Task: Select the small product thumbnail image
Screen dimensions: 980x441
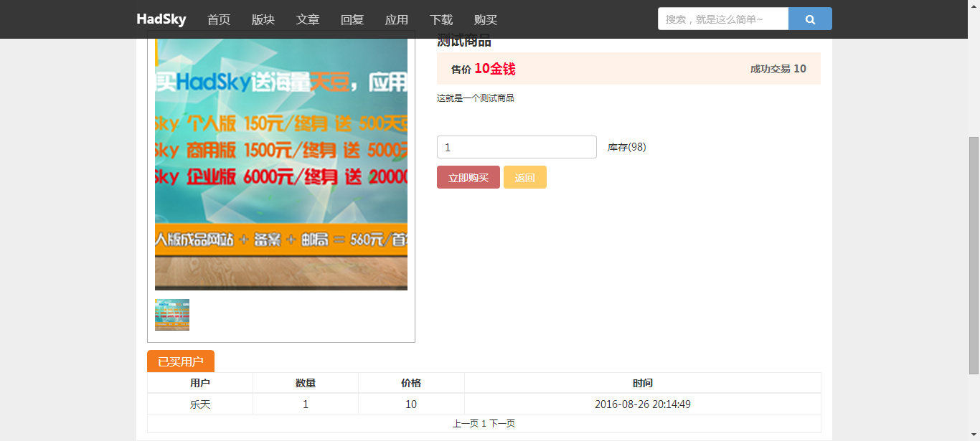Action: pos(172,315)
